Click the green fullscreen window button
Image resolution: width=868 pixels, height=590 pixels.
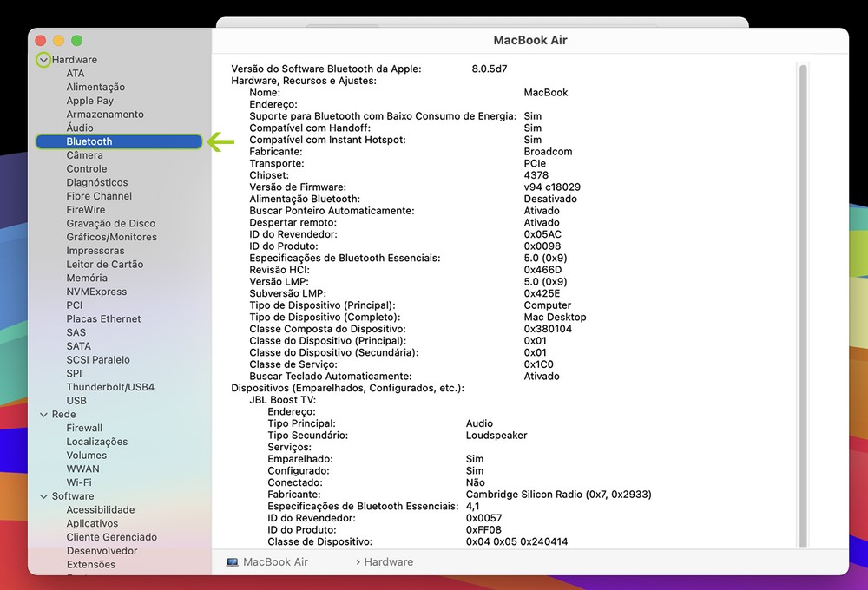click(76, 41)
